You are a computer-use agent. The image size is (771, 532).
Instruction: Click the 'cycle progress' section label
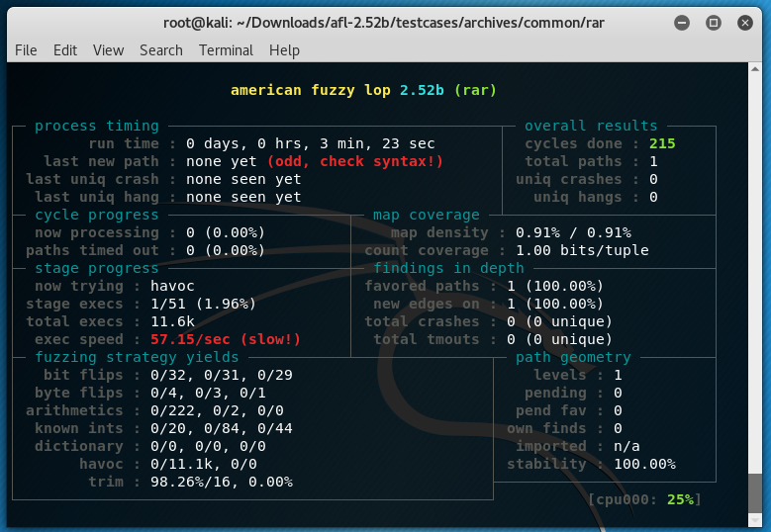tap(97, 215)
